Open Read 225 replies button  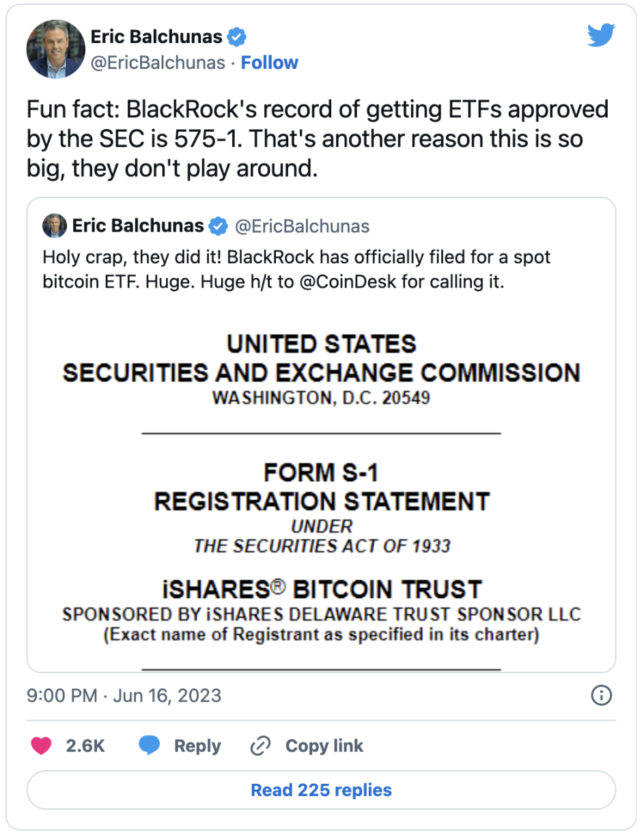point(321,791)
